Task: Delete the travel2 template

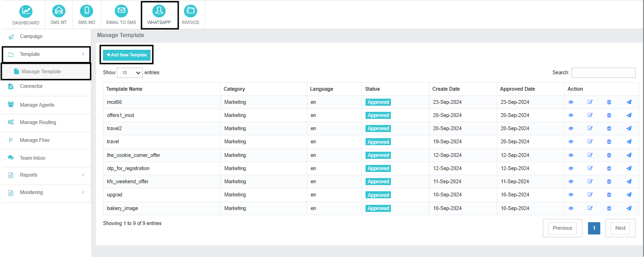Action: tap(609, 128)
